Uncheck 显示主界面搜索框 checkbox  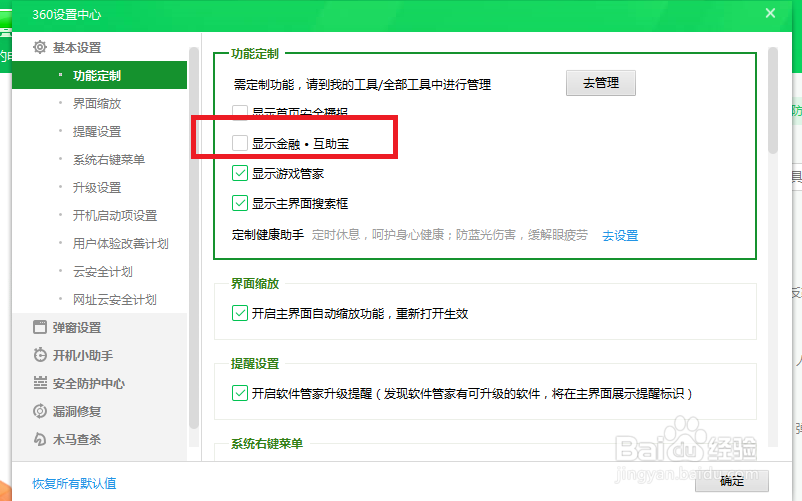[x=240, y=203]
